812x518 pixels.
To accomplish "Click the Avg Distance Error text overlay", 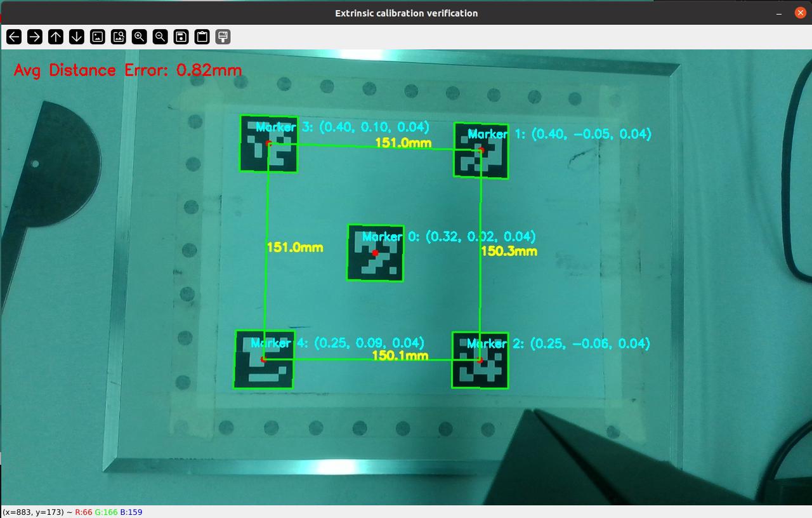I will click(x=128, y=70).
